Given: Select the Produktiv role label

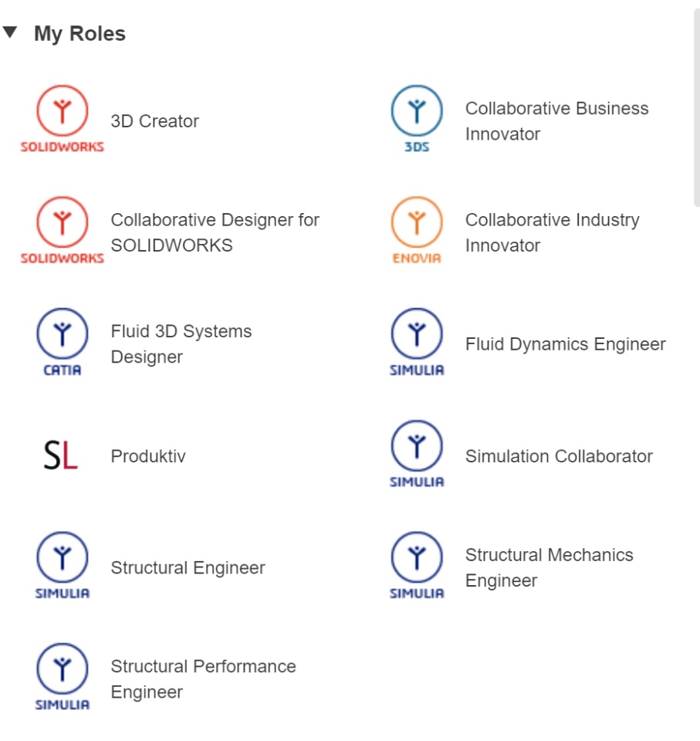Looking at the screenshot, I should pos(148,456).
